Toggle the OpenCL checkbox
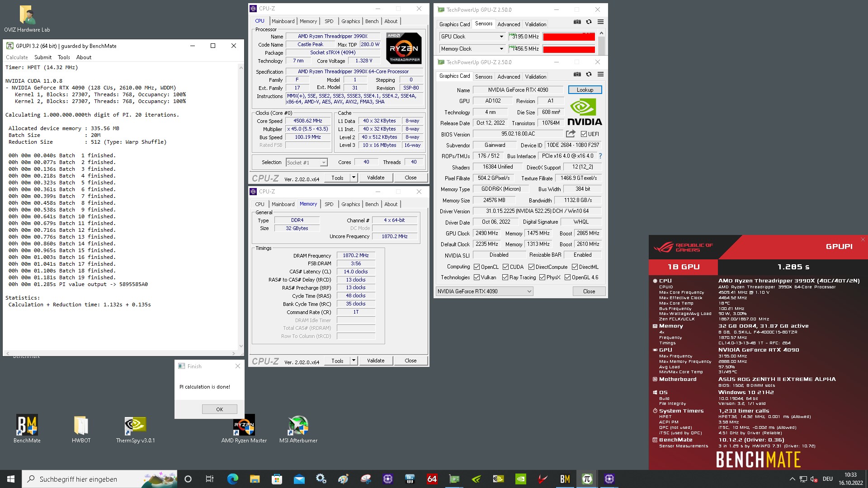Screen dimensions: 868x488 coord(476,267)
